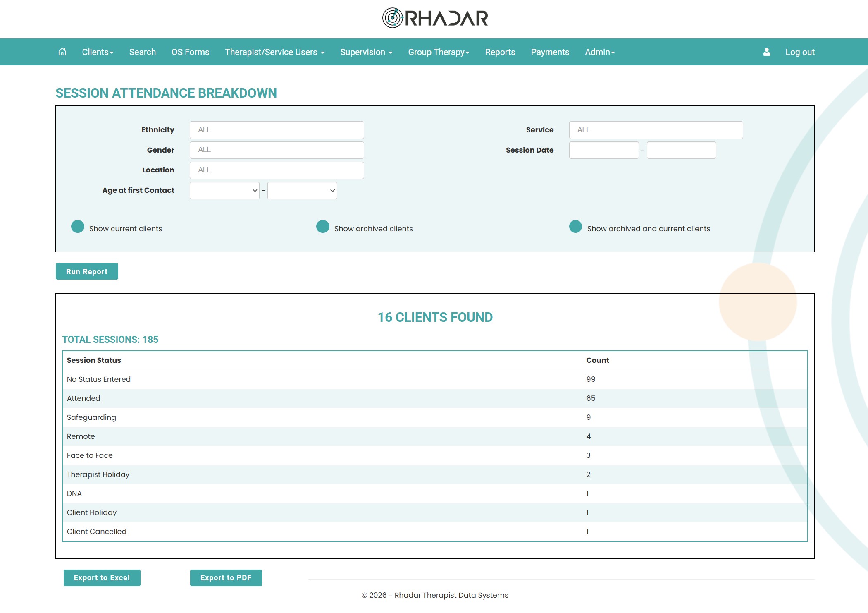This screenshot has width=868, height=613.
Task: Select the 'Face to Face' row label
Action: coord(90,455)
